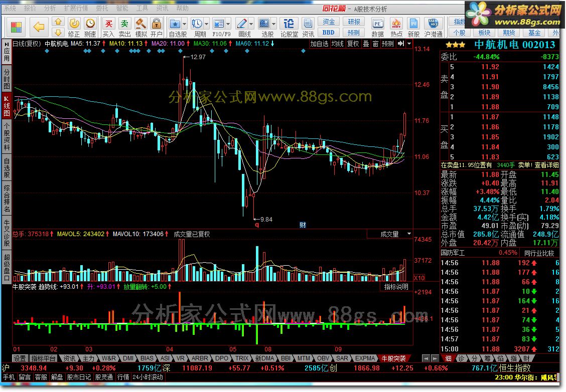Open the 买入 buy order icon
The width and height of the screenshot is (566, 392).
coord(108,28)
